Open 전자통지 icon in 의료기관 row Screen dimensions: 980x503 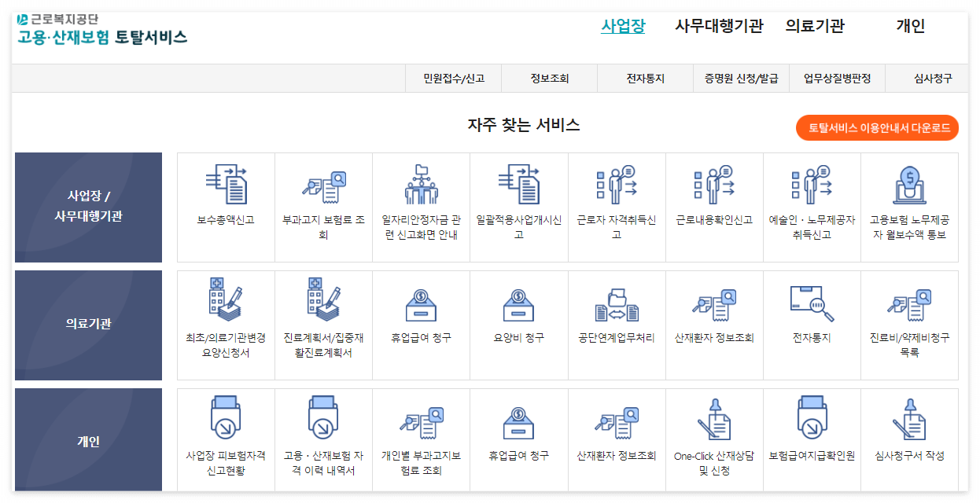coord(812,304)
